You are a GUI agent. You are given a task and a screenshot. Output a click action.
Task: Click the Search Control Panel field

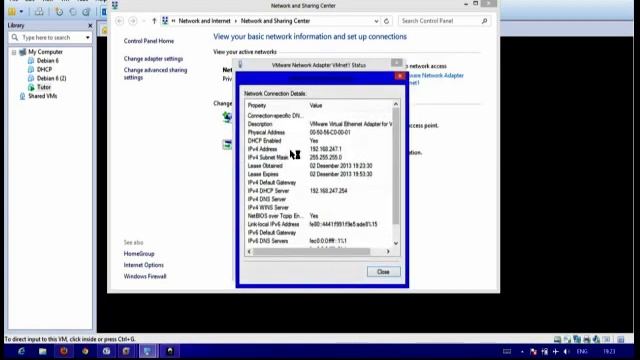[x=444, y=21]
